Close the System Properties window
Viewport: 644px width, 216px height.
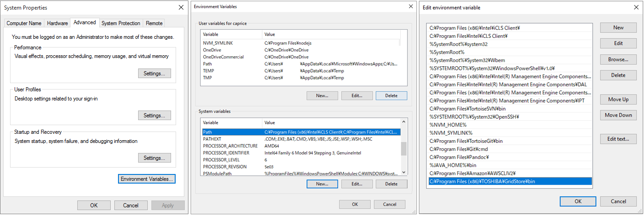pos(181,8)
